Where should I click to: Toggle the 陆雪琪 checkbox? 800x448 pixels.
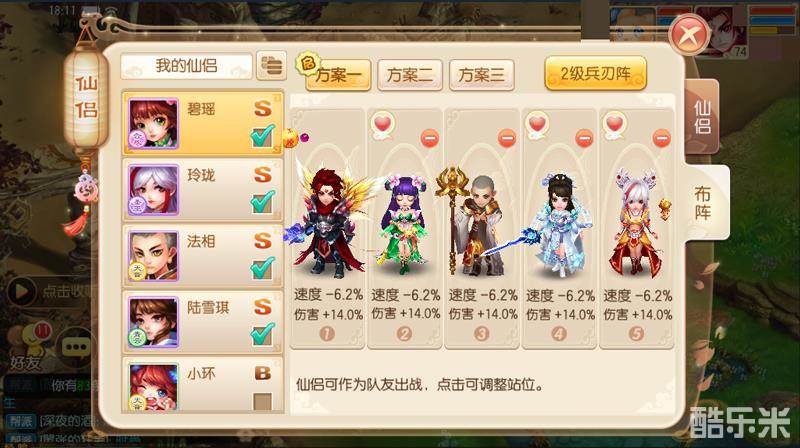click(x=263, y=335)
